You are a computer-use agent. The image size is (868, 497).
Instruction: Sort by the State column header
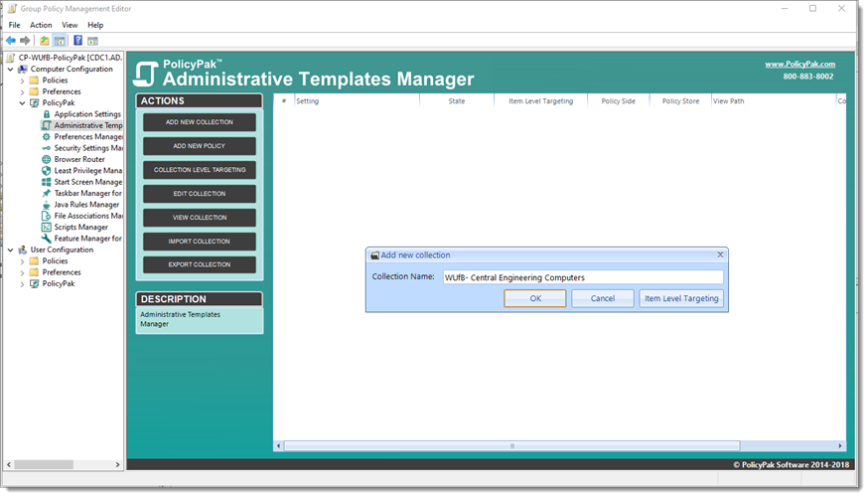pos(457,101)
